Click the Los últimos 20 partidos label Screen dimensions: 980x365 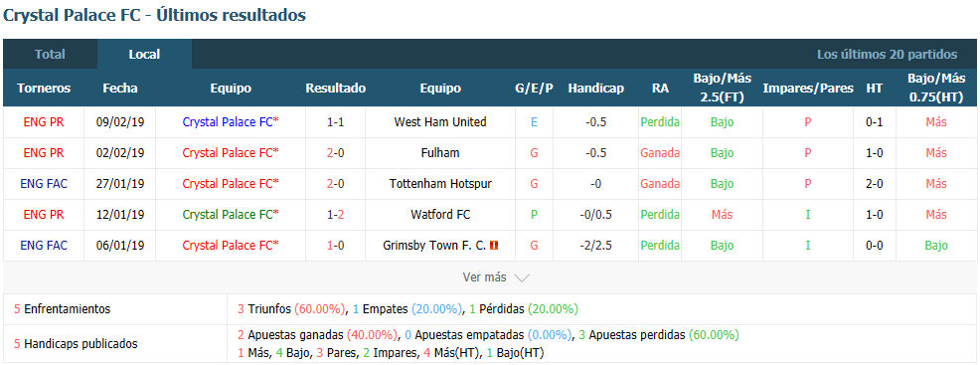(x=887, y=55)
